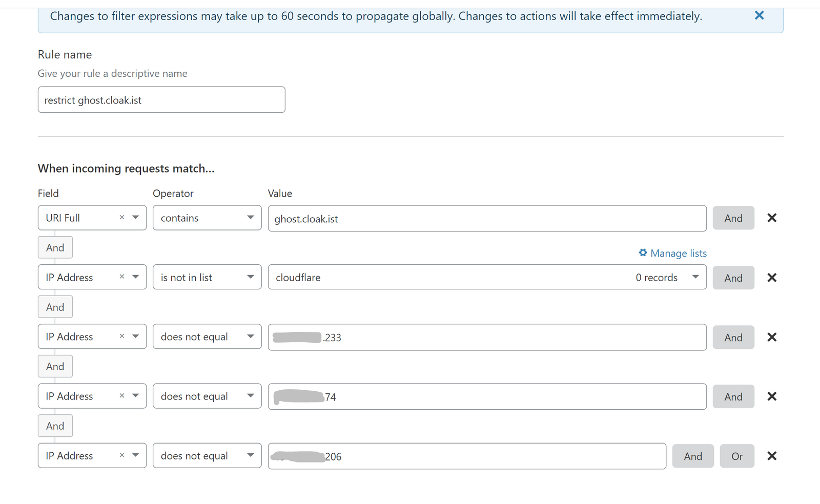Remove the URI Full condition row
The height and width of the screenshot is (504, 820).
click(x=771, y=218)
